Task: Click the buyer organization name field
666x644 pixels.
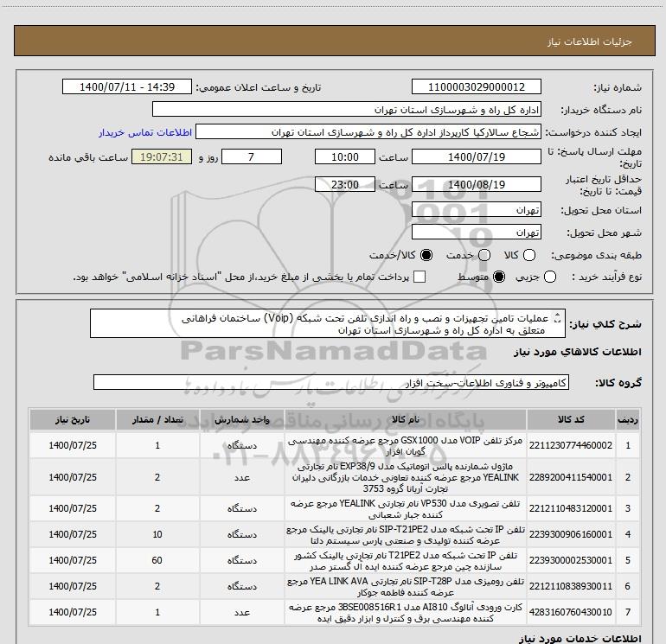Action: point(347,110)
